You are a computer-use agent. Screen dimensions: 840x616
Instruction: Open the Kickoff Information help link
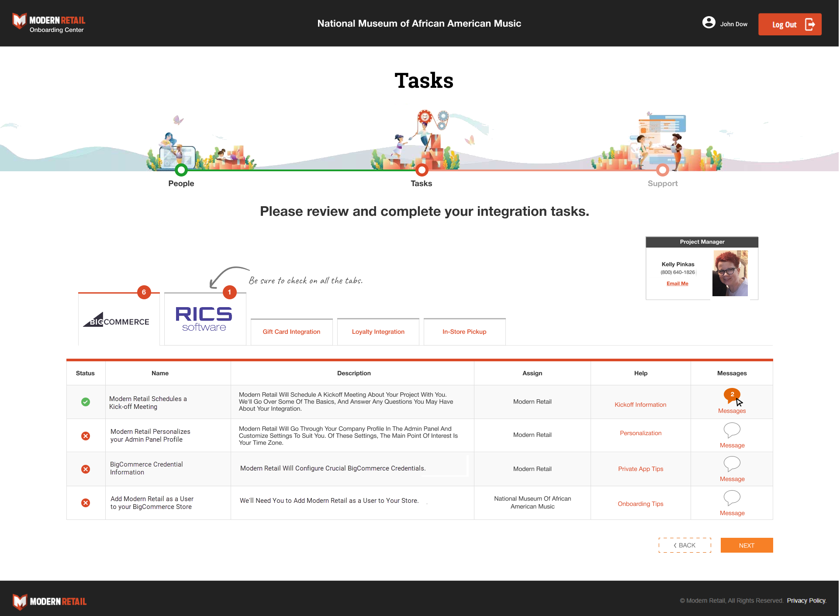point(640,404)
